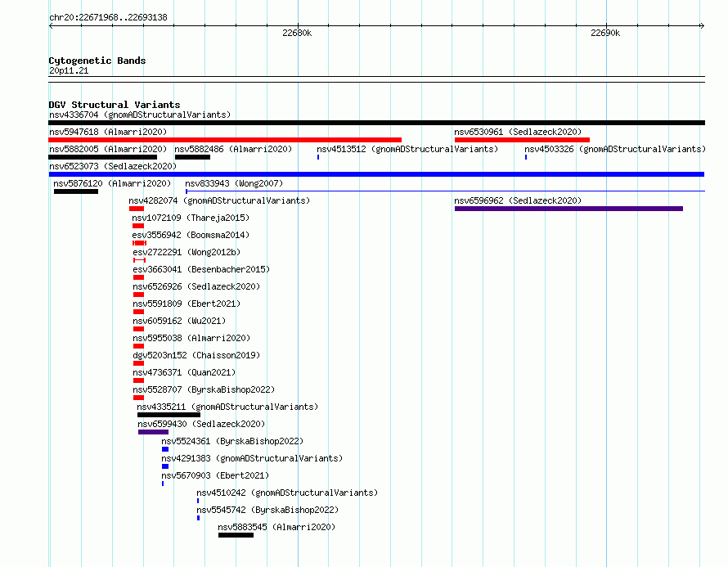Image resolution: width=728 pixels, height=567 pixels.
Task: Select nsv6599430 (Sedlazeck2020) label
Action: click(x=201, y=424)
